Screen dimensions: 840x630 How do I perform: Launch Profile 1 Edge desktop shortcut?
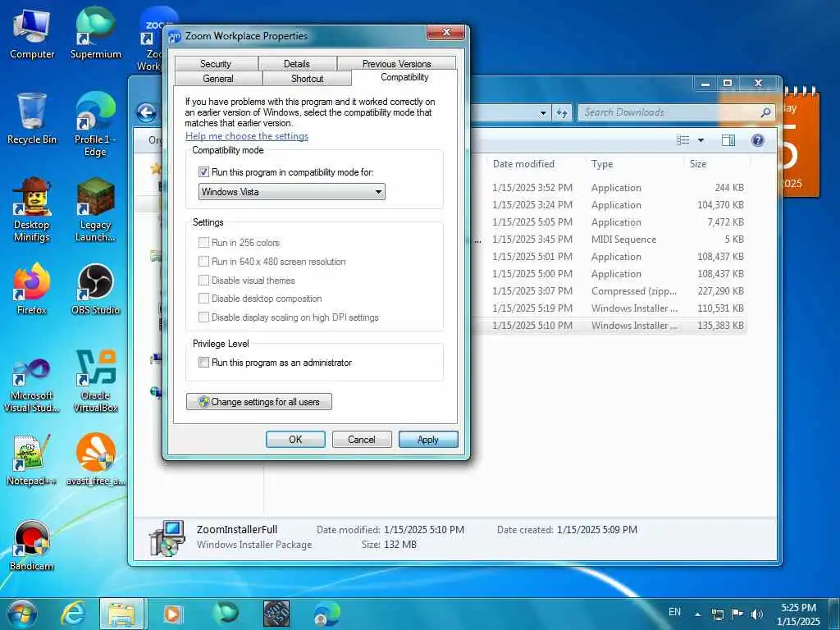click(x=95, y=125)
